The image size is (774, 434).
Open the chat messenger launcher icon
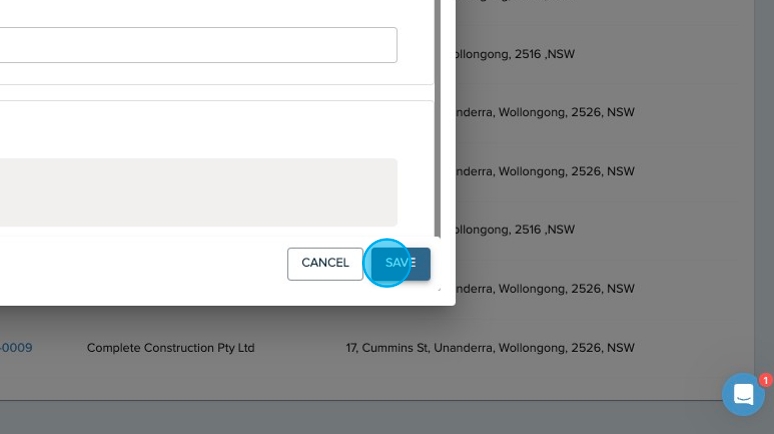coord(743,394)
